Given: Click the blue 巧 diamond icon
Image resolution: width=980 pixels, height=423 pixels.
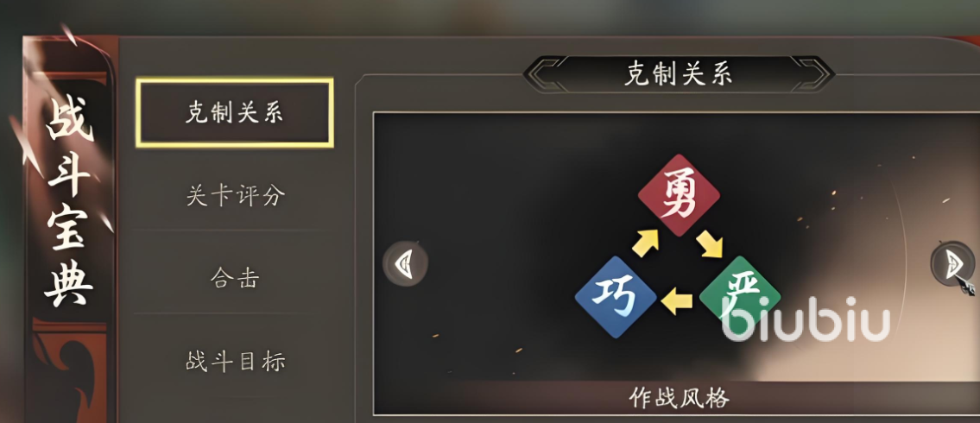Looking at the screenshot, I should [616, 298].
